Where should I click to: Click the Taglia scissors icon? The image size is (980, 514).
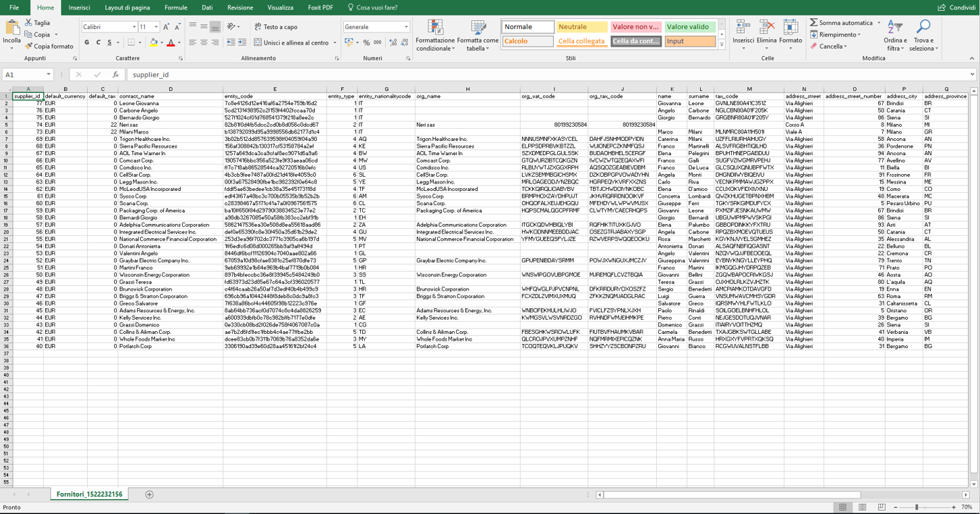(x=29, y=23)
